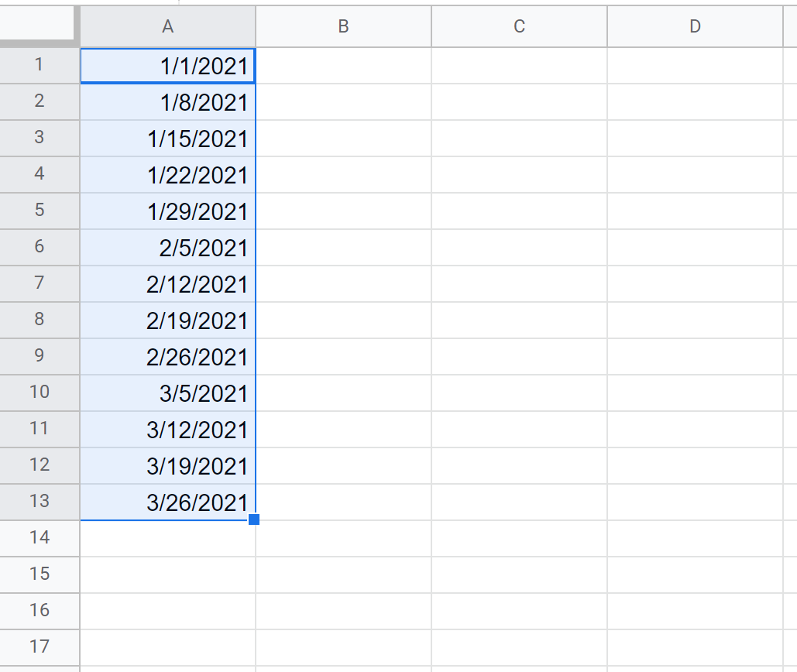Click the fill handle below 3/26/2021

tap(254, 519)
